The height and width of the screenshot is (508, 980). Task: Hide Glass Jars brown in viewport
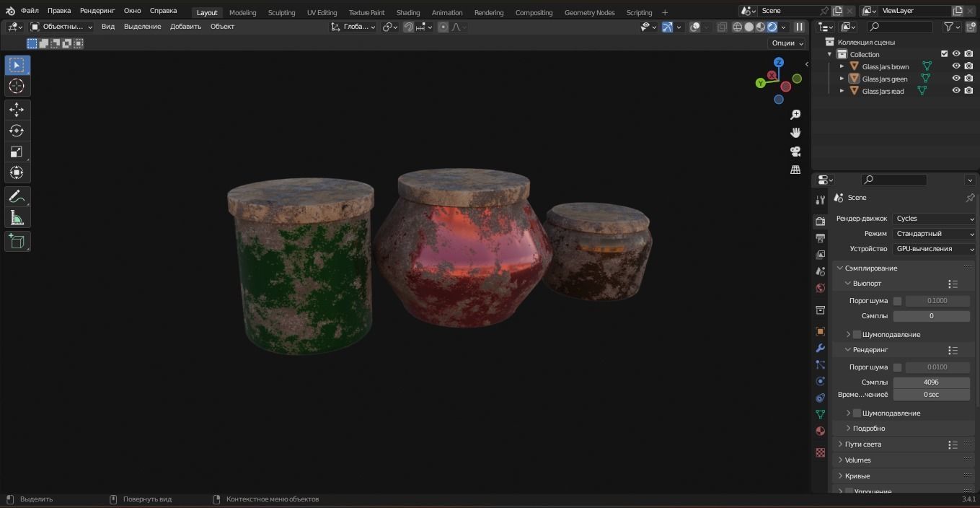(956, 66)
